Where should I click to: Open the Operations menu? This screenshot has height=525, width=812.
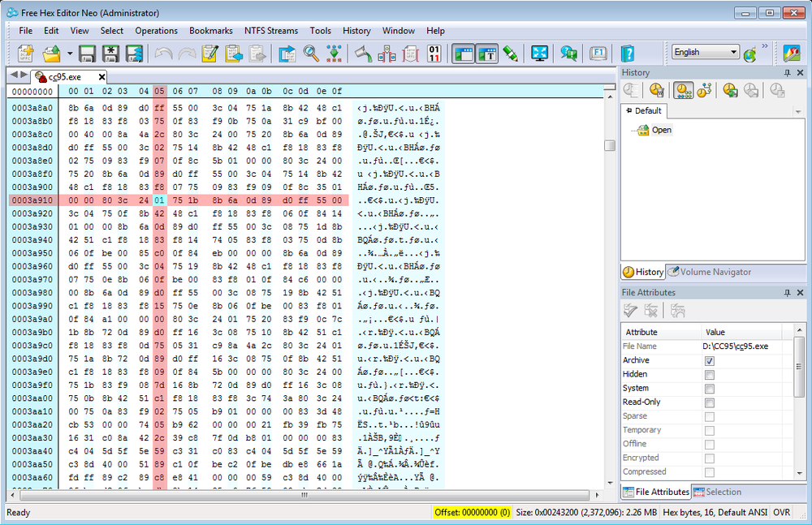[157, 31]
